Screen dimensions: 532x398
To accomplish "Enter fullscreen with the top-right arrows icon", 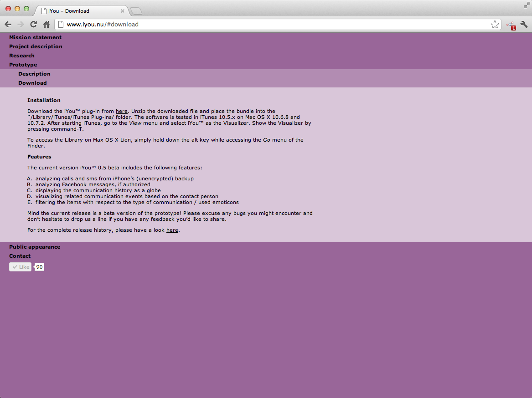I will pos(527,5).
